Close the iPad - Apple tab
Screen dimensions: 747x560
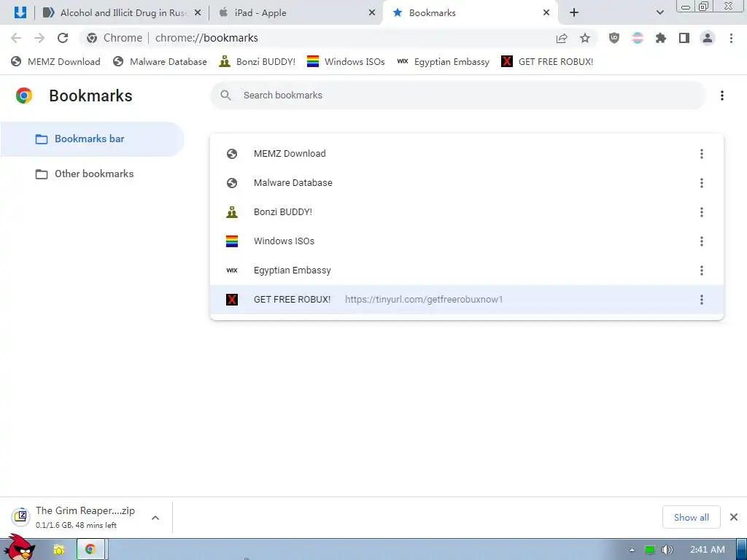pyautogui.click(x=372, y=13)
